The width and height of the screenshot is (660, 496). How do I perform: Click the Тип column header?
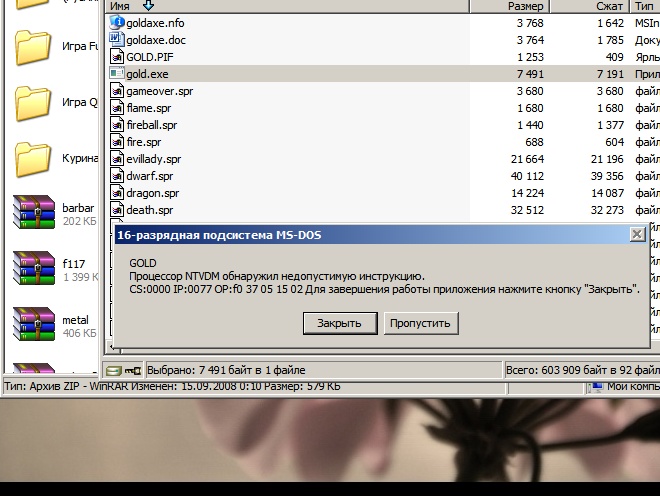tap(644, 6)
